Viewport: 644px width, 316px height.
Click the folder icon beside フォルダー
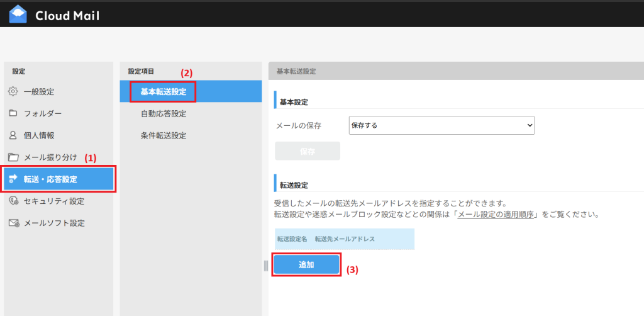[x=13, y=114]
